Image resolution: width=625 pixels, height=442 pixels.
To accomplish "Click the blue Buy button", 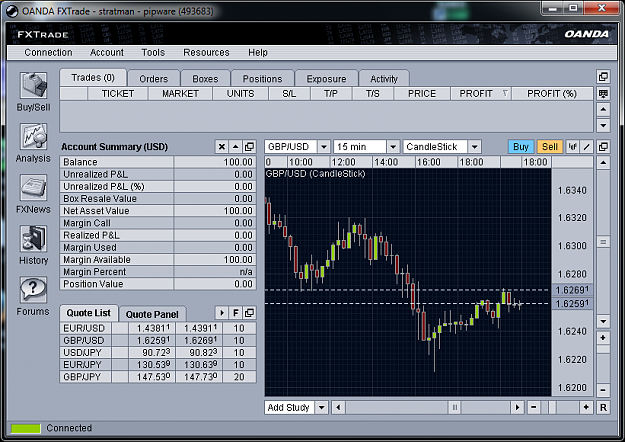I will click(x=521, y=147).
